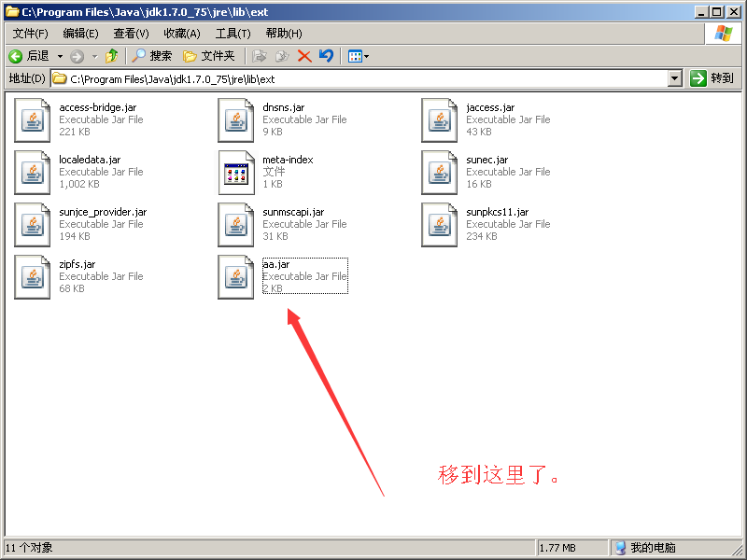747x560 pixels.
Task: Expand the address bar dropdown list
Action: 674,78
